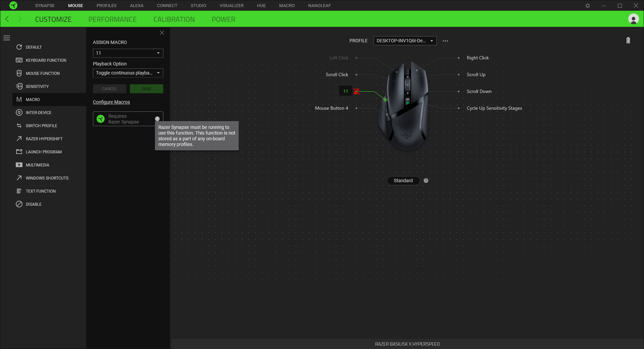
Task: Open the VISUALIZER tab
Action: [232, 6]
